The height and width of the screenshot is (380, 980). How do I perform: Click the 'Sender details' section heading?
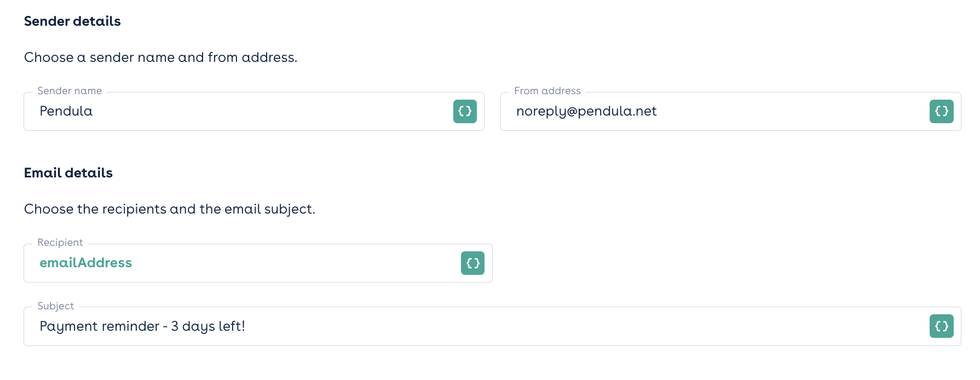72,21
